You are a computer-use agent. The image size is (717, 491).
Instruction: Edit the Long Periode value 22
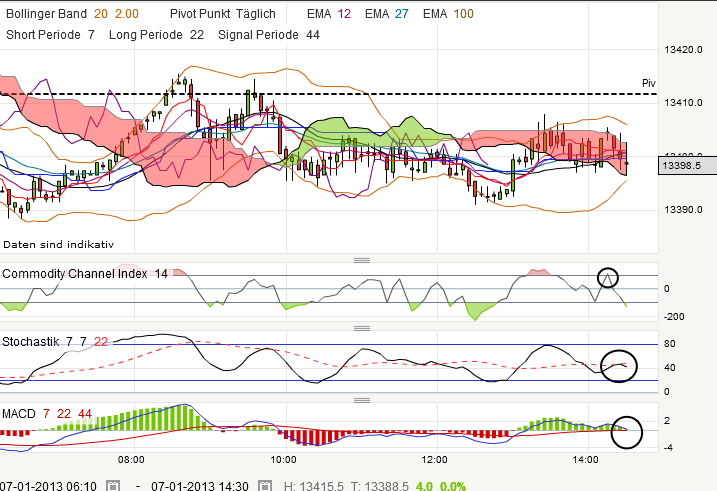click(x=197, y=35)
